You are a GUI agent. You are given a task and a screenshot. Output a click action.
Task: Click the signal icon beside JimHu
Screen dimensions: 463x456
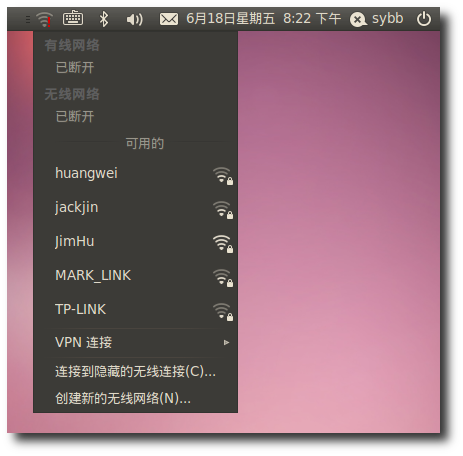coord(223,244)
